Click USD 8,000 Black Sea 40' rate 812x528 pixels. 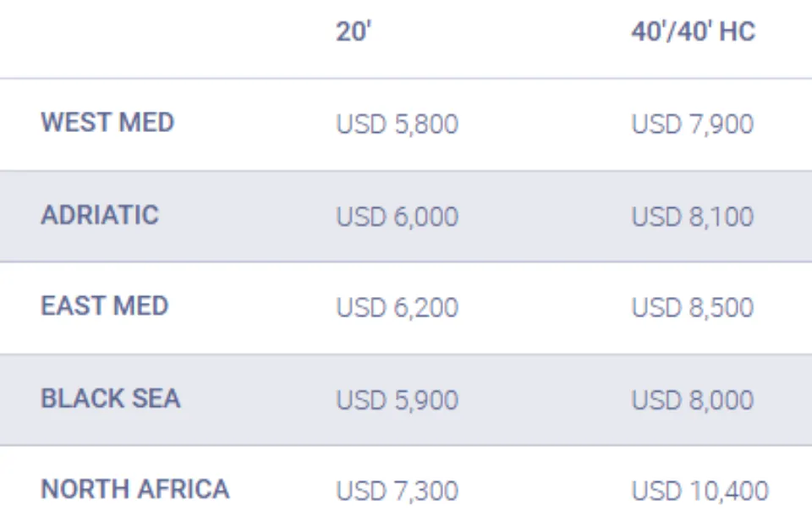(x=693, y=400)
